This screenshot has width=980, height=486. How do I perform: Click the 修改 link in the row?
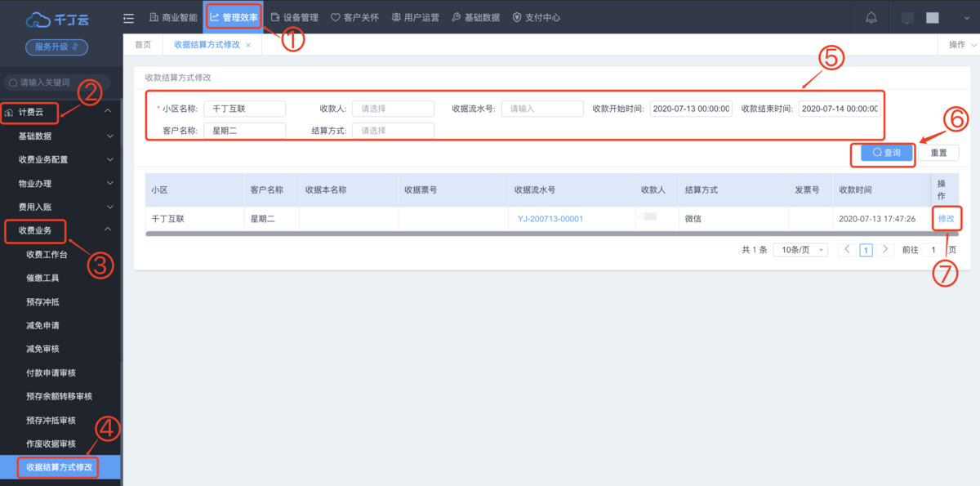pyautogui.click(x=946, y=219)
